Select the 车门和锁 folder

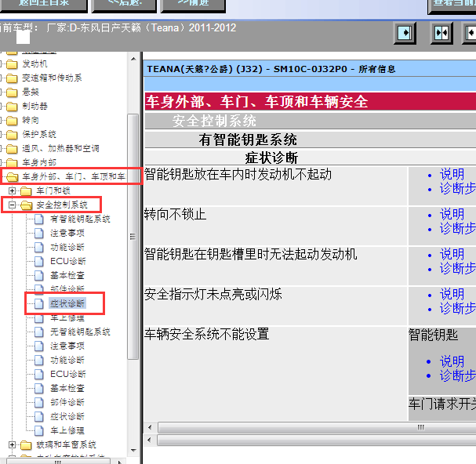coord(53,190)
